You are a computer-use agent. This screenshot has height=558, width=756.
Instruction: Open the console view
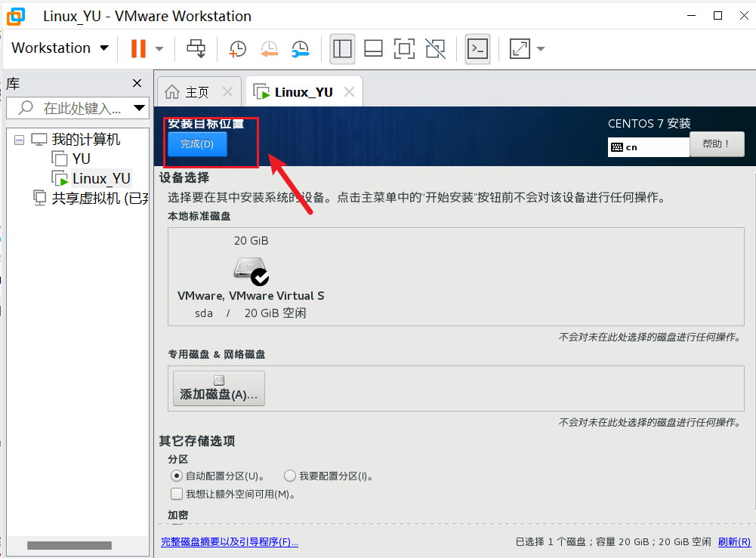coord(477,48)
